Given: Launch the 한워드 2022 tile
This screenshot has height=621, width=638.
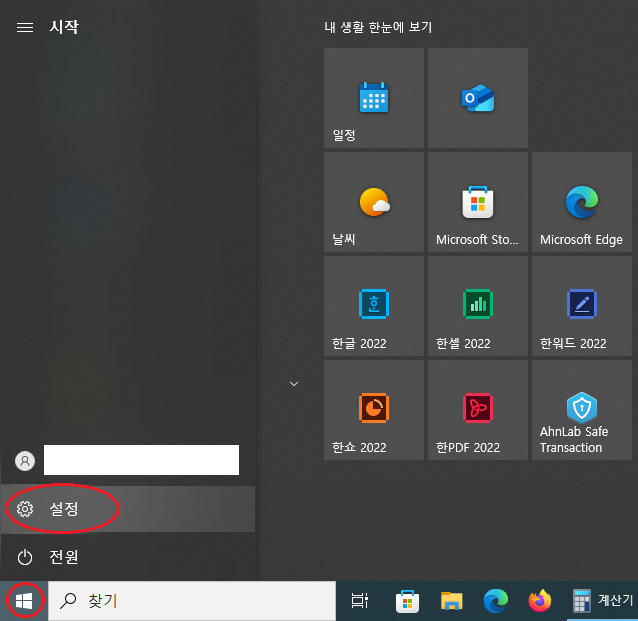Looking at the screenshot, I should point(581,306).
